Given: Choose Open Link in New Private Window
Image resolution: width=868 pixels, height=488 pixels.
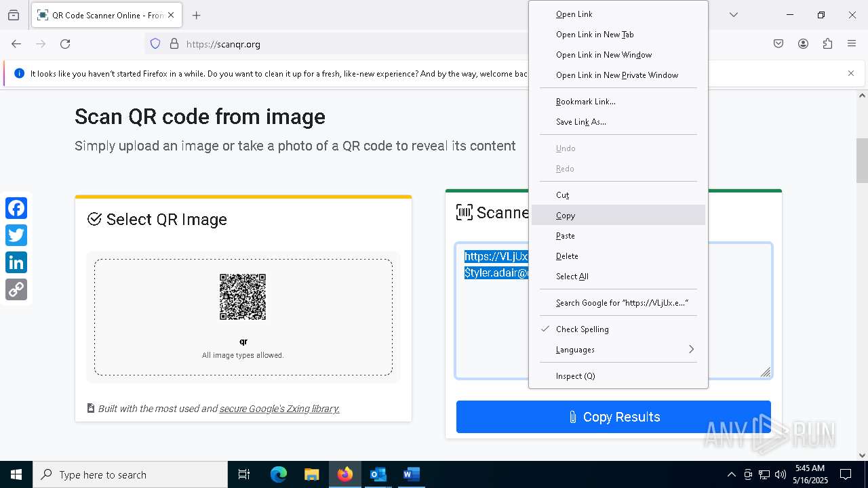Looking at the screenshot, I should [x=618, y=75].
